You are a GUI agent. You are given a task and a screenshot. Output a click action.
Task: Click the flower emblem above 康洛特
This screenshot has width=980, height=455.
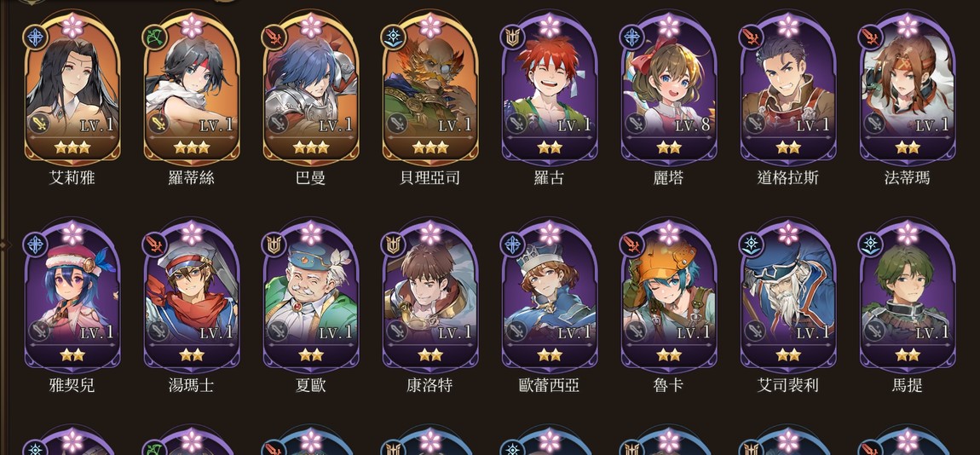point(430,233)
